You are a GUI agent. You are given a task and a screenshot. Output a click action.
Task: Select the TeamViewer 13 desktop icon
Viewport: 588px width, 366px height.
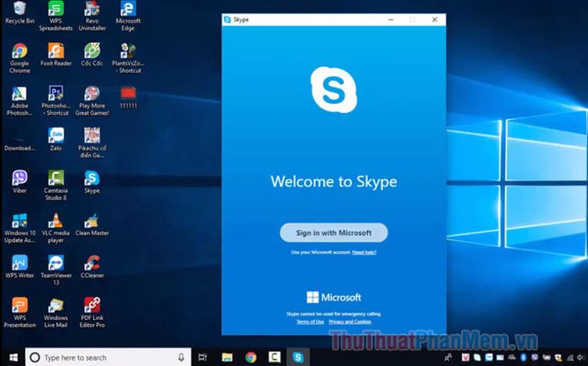click(x=56, y=269)
